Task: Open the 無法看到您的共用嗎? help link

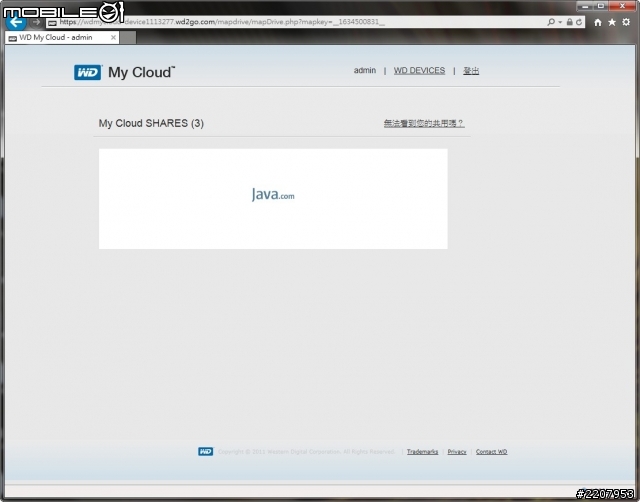Action: pyautogui.click(x=424, y=123)
